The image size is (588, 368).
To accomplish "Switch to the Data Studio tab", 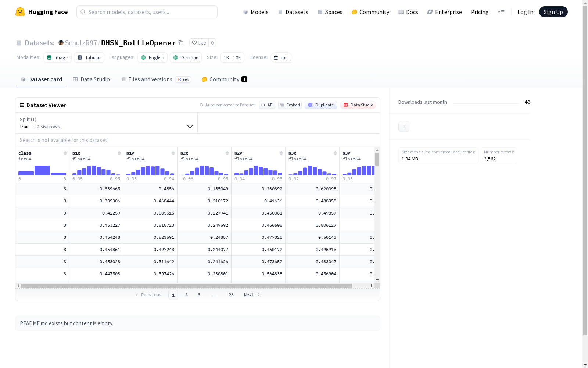I will point(92,79).
